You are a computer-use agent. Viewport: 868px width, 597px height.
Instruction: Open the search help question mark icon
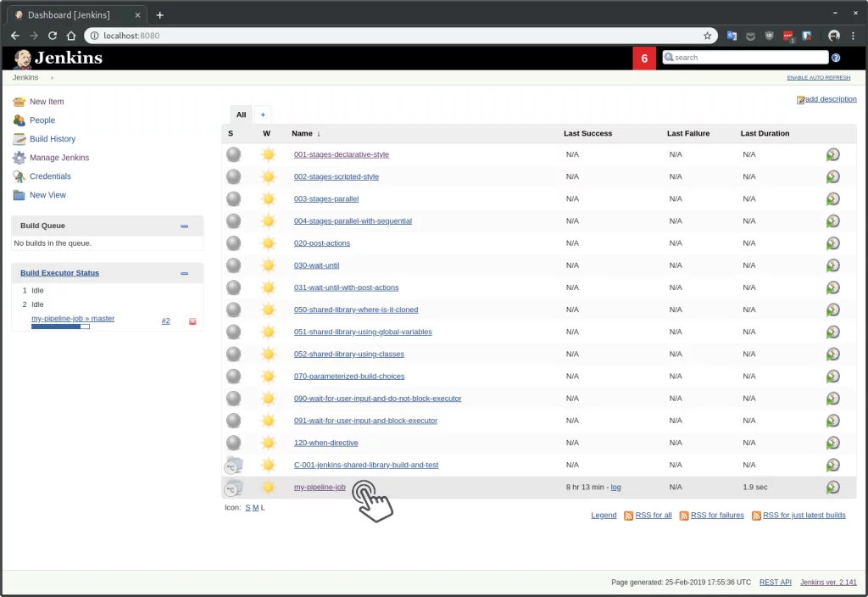[836, 58]
